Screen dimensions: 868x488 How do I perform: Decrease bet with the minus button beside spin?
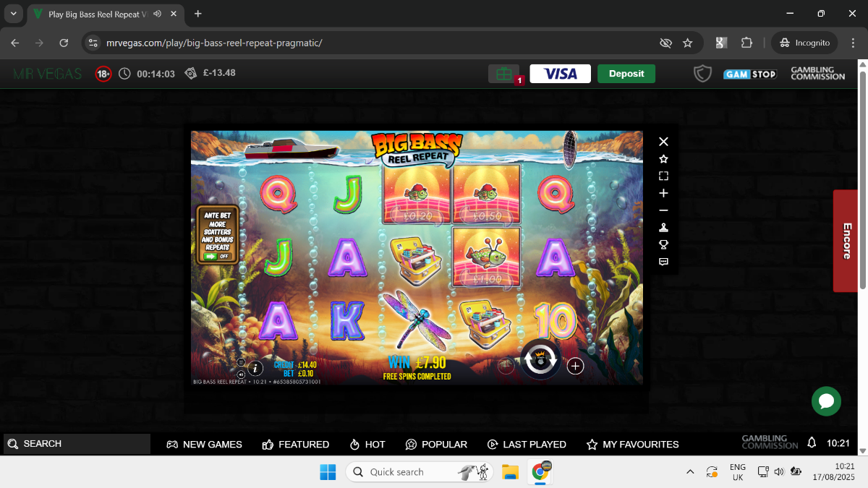click(506, 366)
